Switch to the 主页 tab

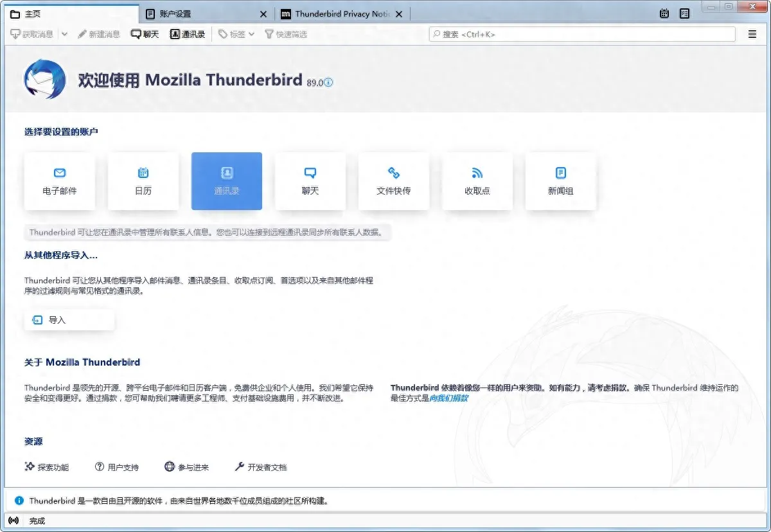point(71,13)
